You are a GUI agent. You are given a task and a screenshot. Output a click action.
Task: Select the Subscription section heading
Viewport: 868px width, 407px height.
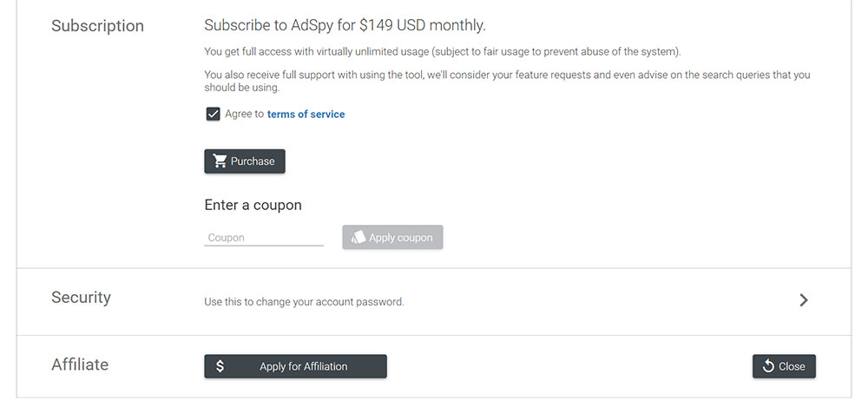[x=97, y=26]
